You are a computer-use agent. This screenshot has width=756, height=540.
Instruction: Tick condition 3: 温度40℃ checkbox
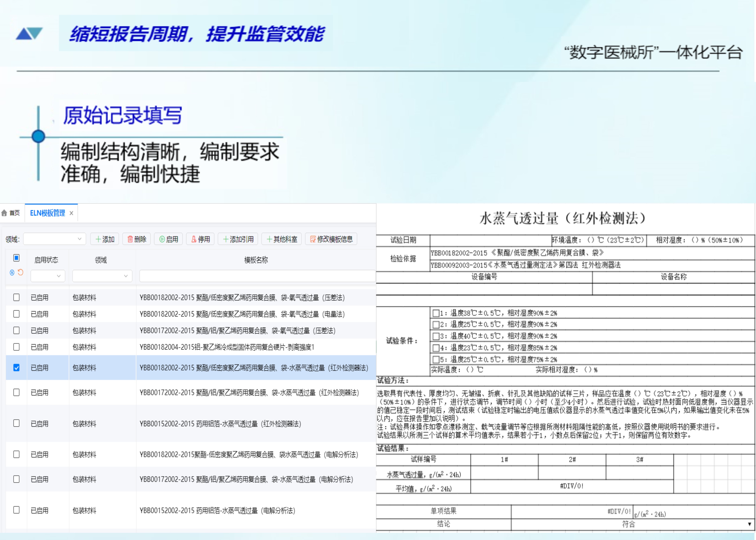[x=436, y=336]
